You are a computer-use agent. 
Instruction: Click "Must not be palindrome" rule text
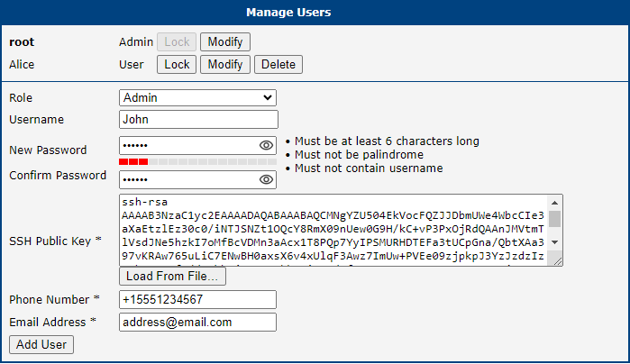point(360,155)
